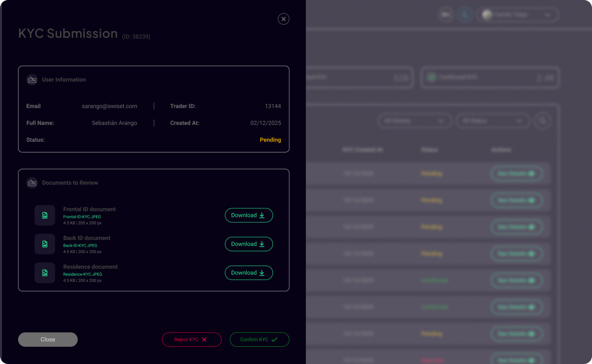Download the Residence document

pyautogui.click(x=249, y=273)
